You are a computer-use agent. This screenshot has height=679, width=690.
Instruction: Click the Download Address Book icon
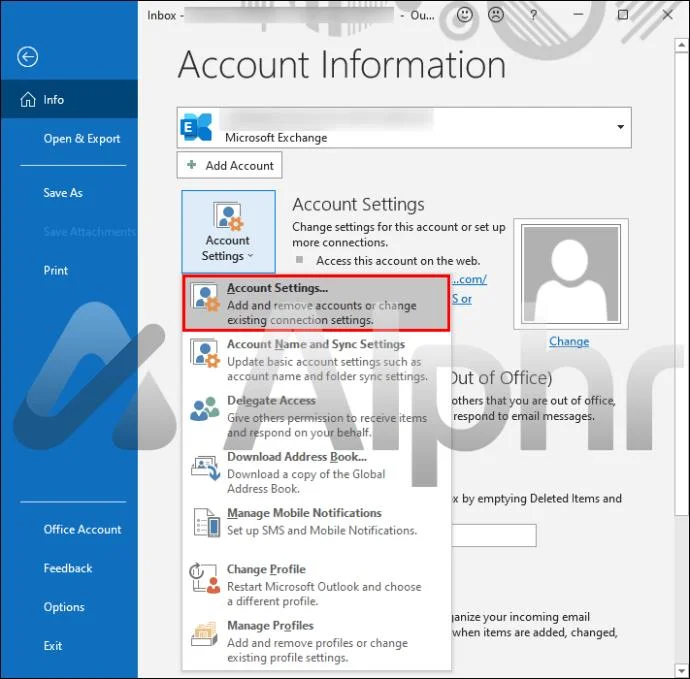click(x=206, y=467)
